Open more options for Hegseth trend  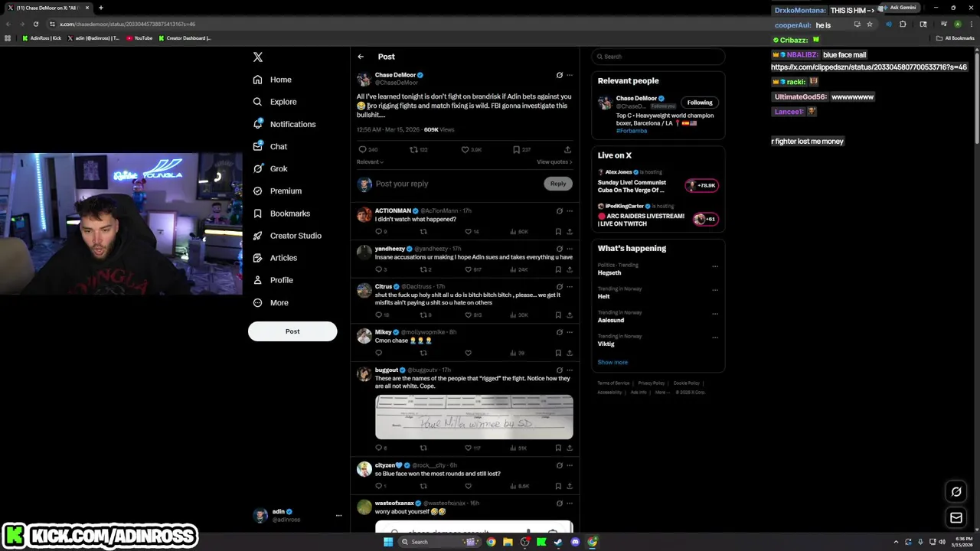(715, 266)
